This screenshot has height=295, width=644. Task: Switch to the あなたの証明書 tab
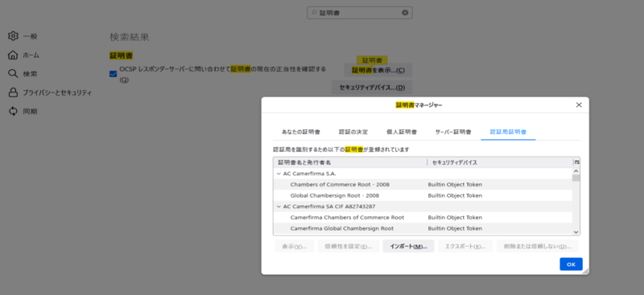(x=300, y=132)
